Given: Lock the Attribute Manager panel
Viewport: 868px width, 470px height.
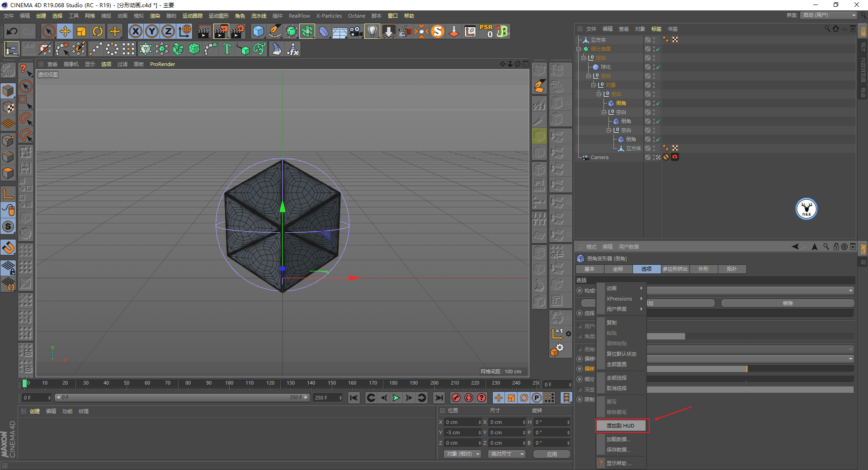Looking at the screenshot, I should point(836,247).
